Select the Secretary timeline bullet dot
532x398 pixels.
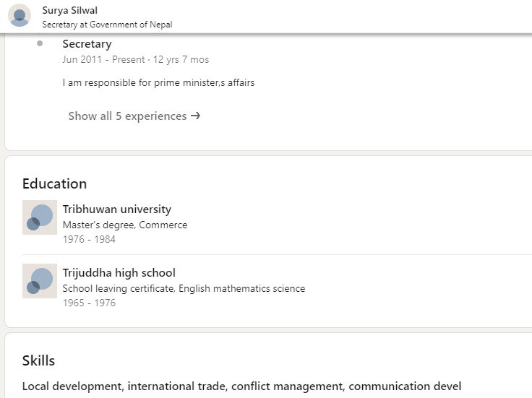tap(40, 43)
